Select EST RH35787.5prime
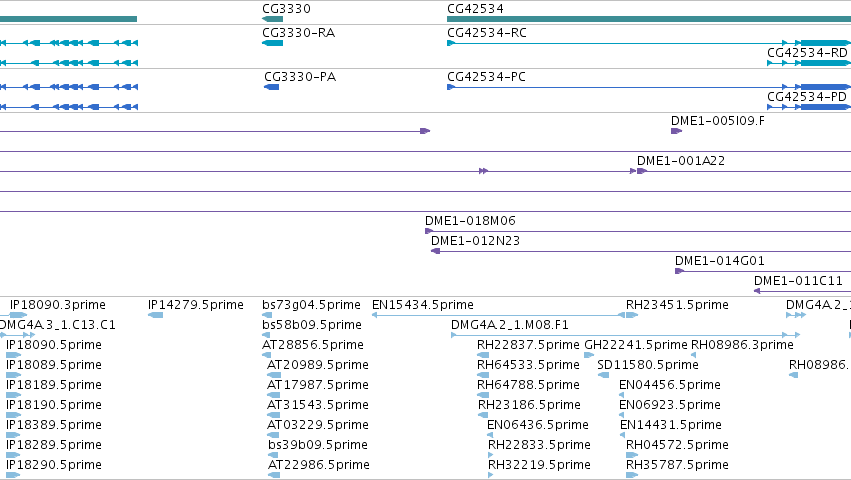The image size is (851, 480). click(677, 465)
